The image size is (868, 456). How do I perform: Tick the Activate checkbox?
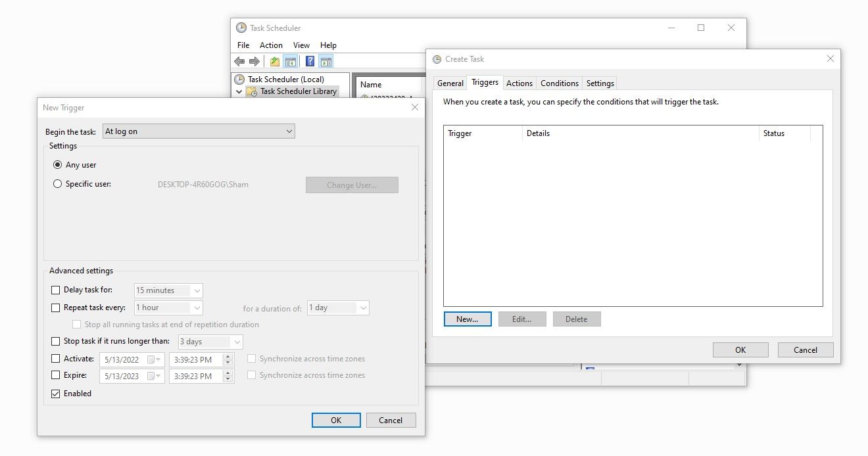coord(55,359)
